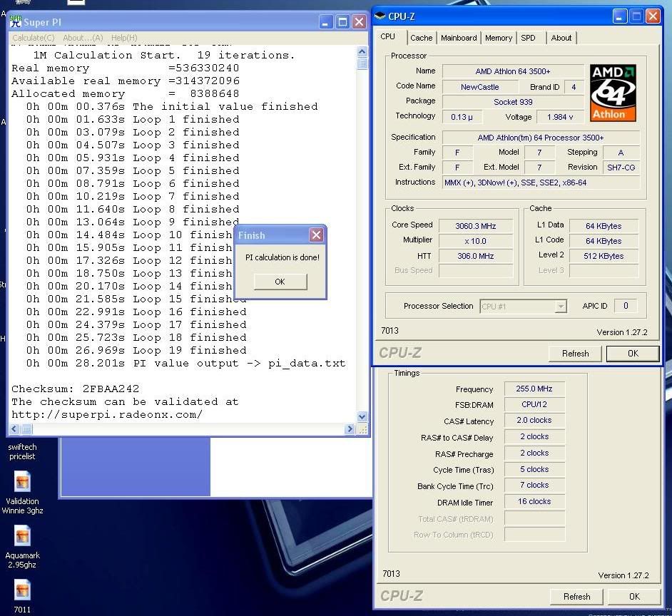Switch to the About tab in CPU-Z
Screen dimensions: 672x616
pyautogui.click(x=561, y=38)
